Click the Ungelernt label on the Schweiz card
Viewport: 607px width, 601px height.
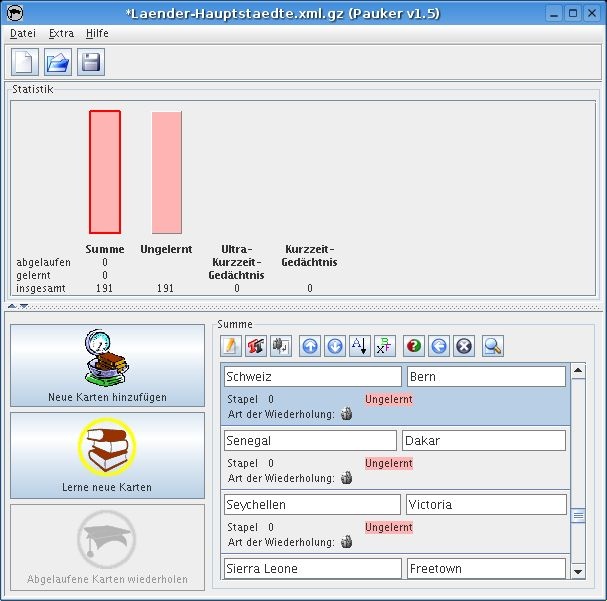pyautogui.click(x=389, y=399)
